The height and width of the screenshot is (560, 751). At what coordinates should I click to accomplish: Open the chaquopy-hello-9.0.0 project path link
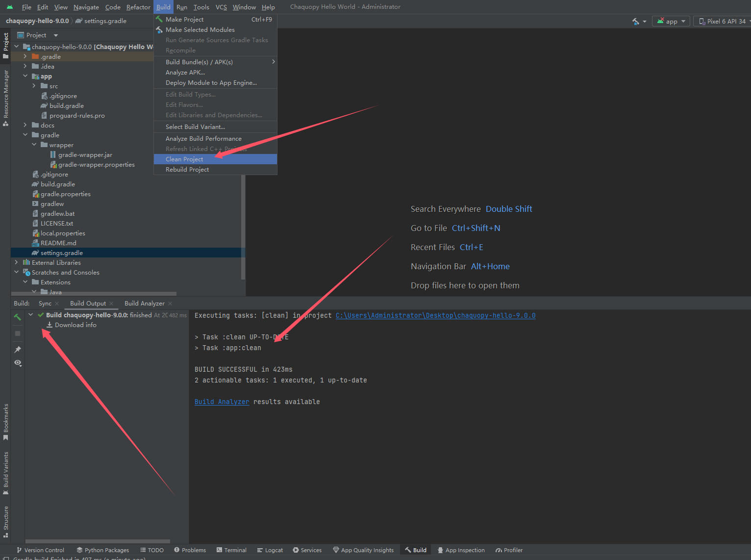tap(435, 315)
